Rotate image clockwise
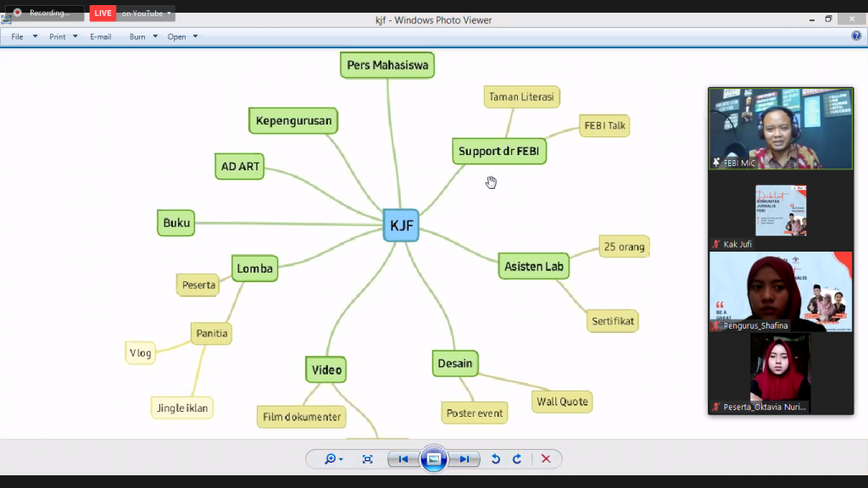The width and height of the screenshot is (868, 488). [516, 459]
